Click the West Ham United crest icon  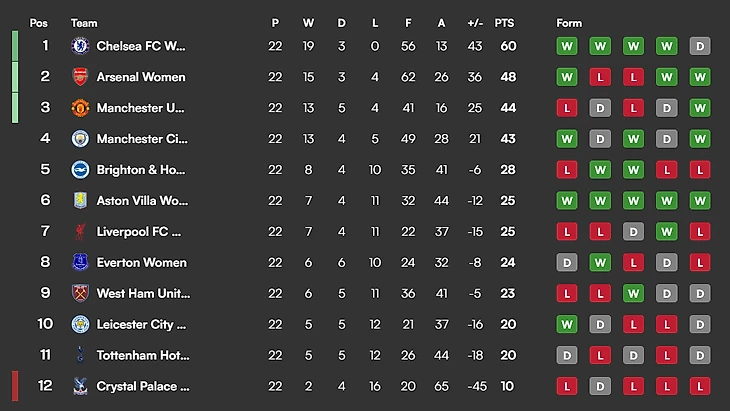click(x=80, y=293)
